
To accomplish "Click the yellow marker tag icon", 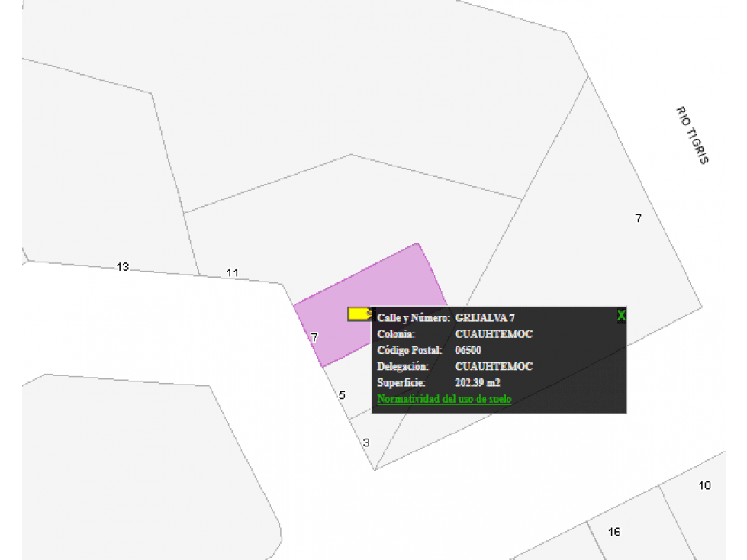I will pos(359,314).
